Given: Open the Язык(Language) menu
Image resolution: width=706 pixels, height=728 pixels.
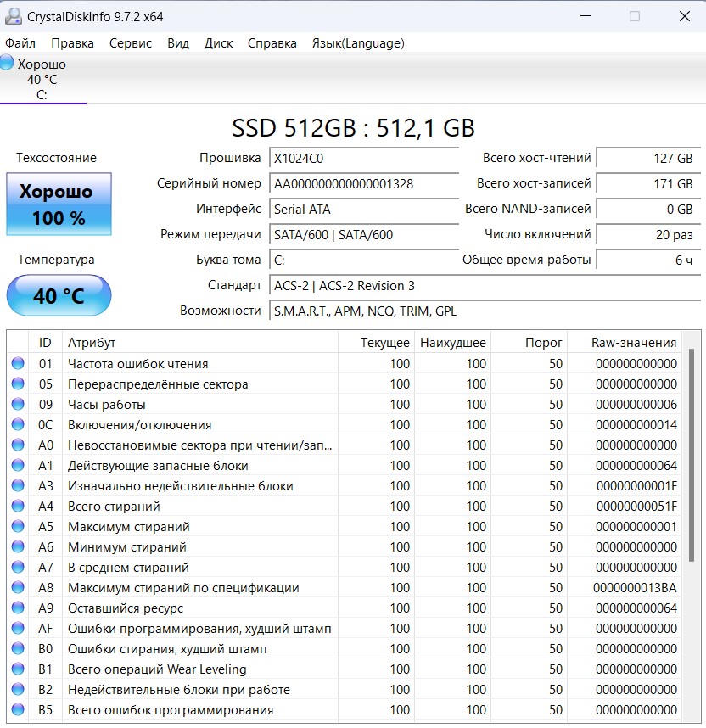Looking at the screenshot, I should [x=357, y=42].
